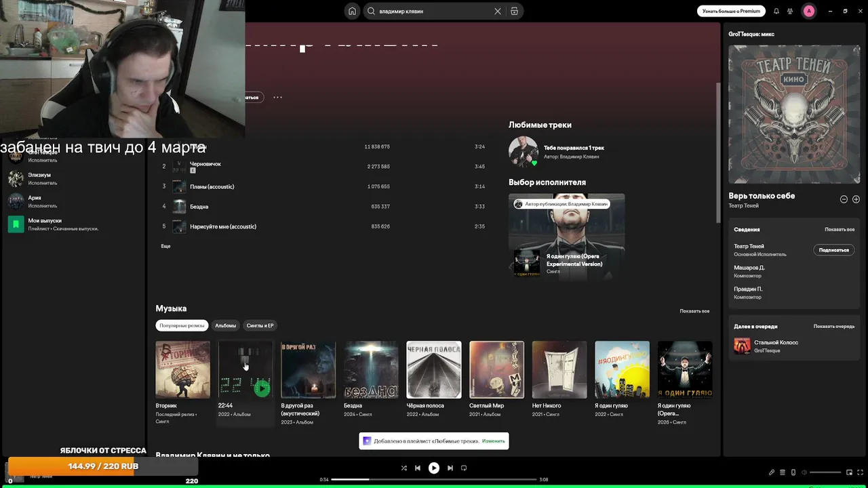Open Connect to a device icon
Screen dimensions: 868x488
pyautogui.click(x=793, y=472)
